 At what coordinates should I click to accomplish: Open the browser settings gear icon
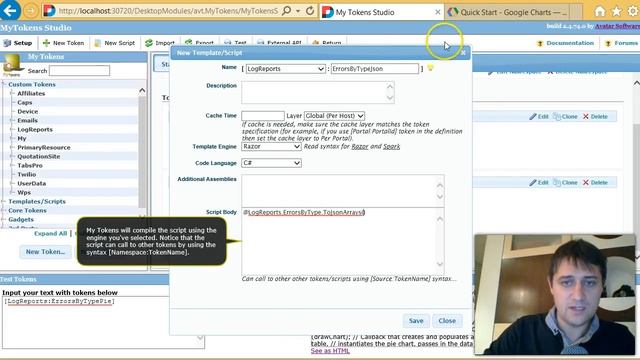pos(633,11)
